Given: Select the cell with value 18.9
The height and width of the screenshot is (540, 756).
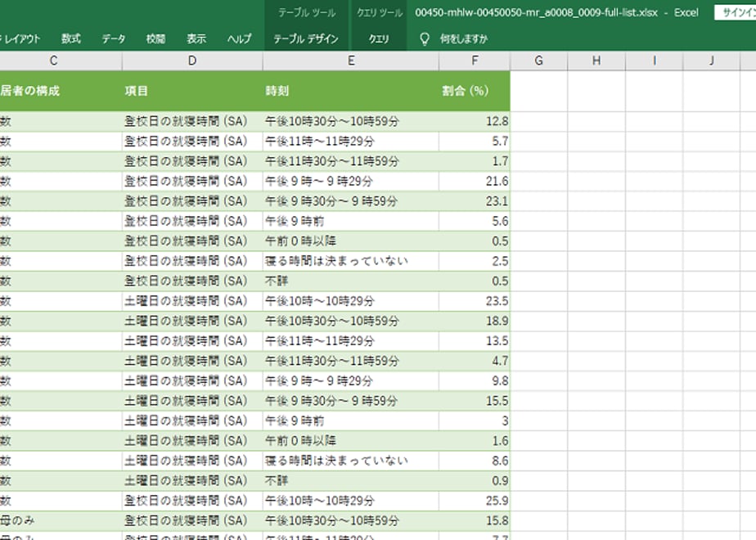Looking at the screenshot, I should coord(475,321).
